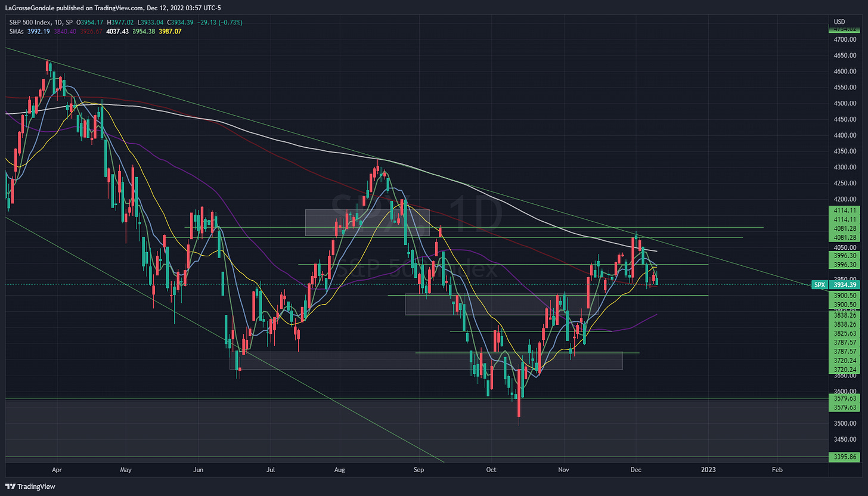Click the 'S&P 500 Index, 1D, SP' legend title

pyautogui.click(x=40, y=23)
